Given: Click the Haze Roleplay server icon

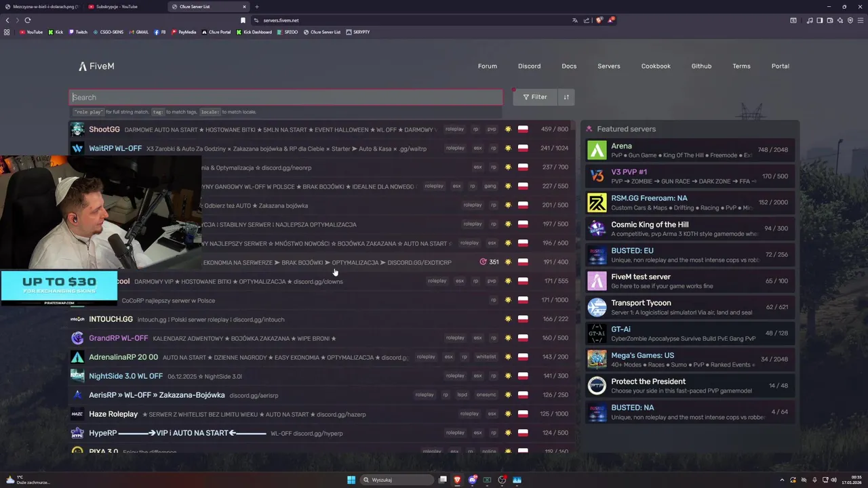Looking at the screenshot, I should tap(77, 413).
